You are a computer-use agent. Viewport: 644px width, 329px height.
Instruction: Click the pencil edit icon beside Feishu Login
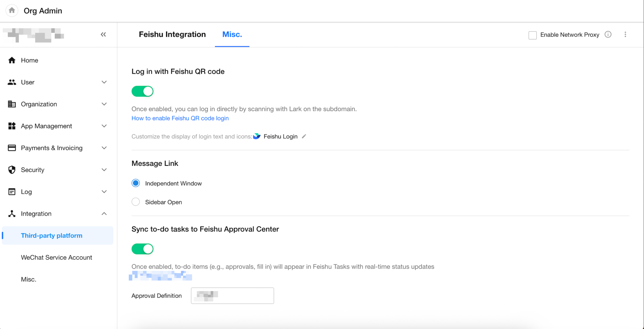point(304,136)
